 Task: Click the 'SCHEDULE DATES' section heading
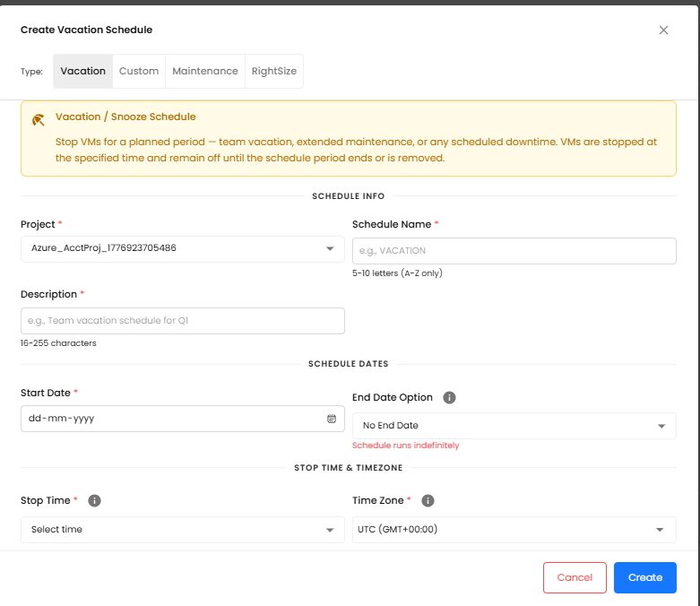(349, 364)
